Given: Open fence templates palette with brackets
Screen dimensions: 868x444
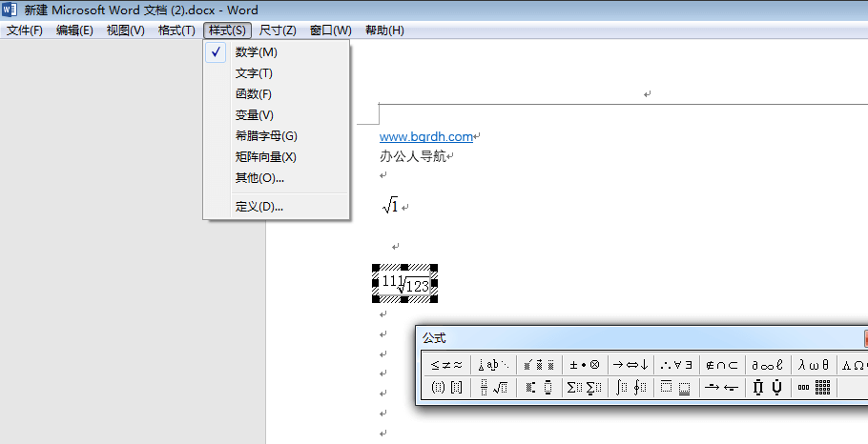Looking at the screenshot, I should (x=446, y=388).
